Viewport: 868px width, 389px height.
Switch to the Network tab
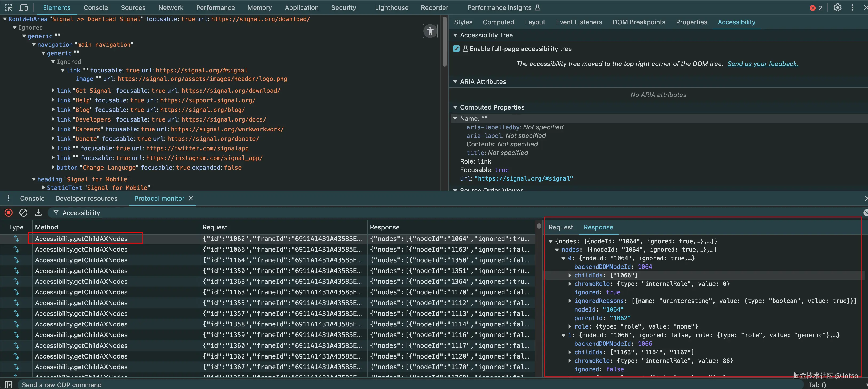pos(171,7)
